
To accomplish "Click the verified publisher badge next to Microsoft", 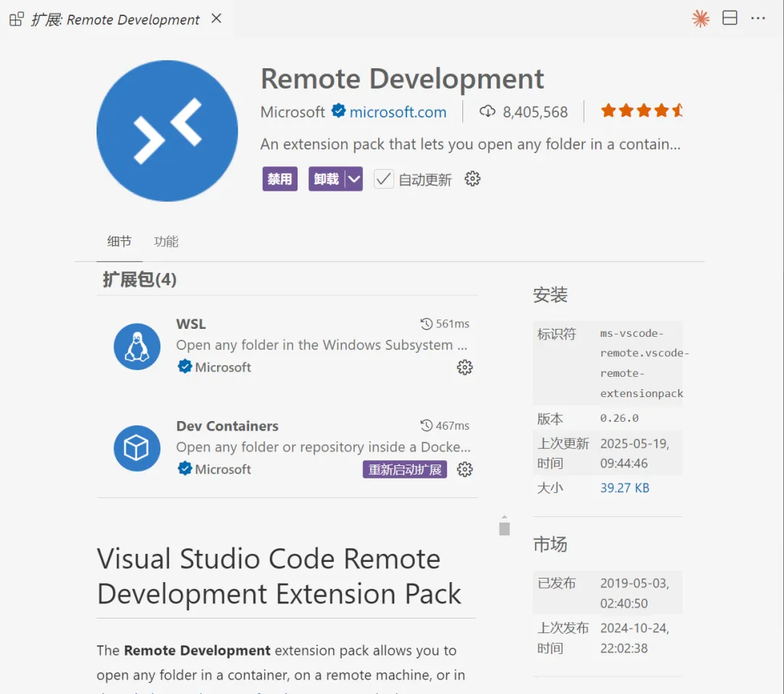I will [338, 110].
